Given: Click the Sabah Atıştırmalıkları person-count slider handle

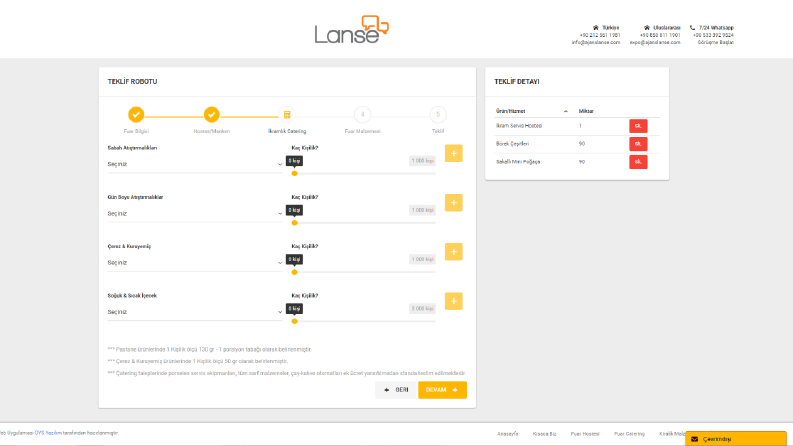Looking at the screenshot, I should coord(294,173).
